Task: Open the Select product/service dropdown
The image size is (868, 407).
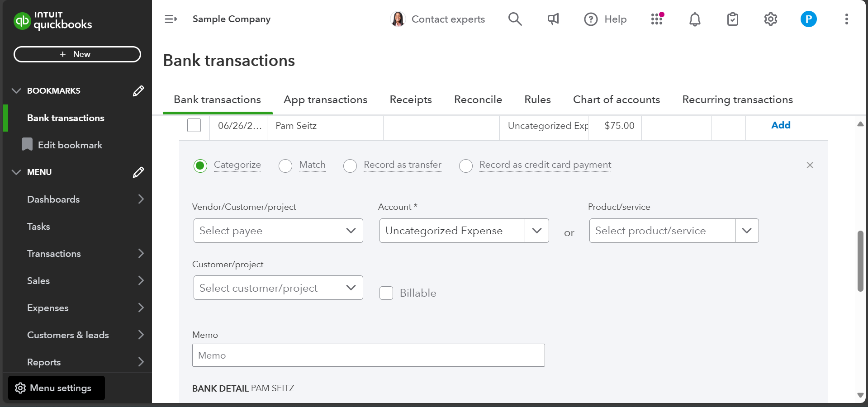Action: click(x=746, y=231)
